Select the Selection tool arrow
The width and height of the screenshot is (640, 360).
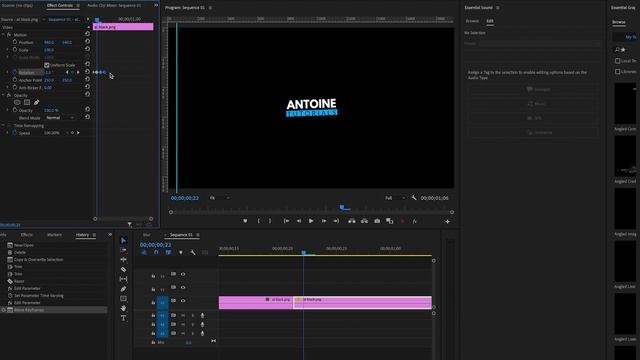click(123, 240)
